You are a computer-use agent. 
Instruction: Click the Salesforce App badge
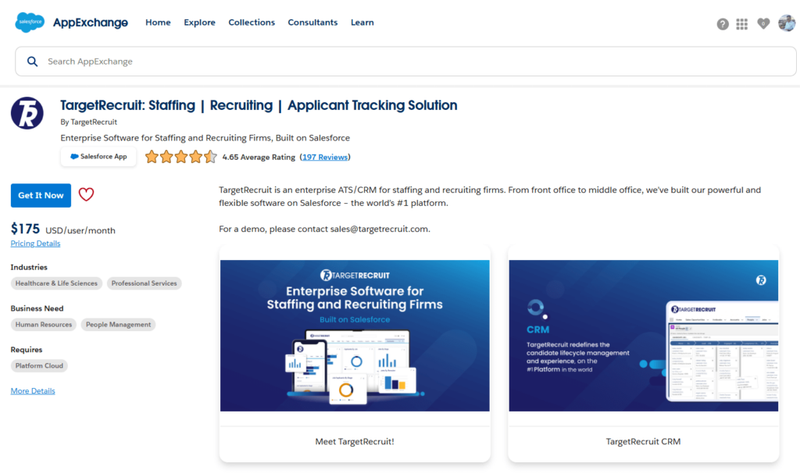(98, 157)
